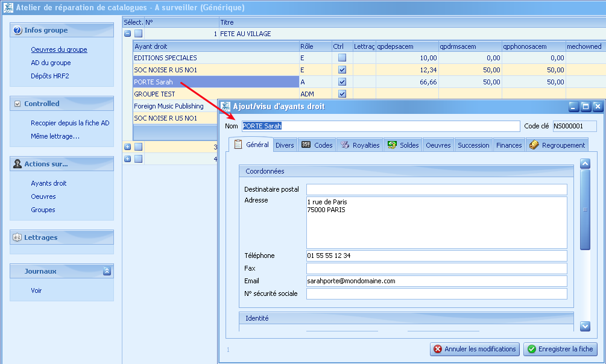Viewport: 606px width, 364px height.
Task: Click the Controlled panel checkmark icon
Action: tap(17, 104)
